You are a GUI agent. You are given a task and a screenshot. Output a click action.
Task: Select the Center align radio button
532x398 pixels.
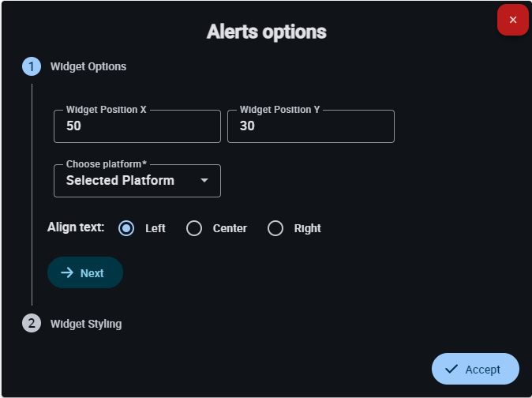(194, 228)
